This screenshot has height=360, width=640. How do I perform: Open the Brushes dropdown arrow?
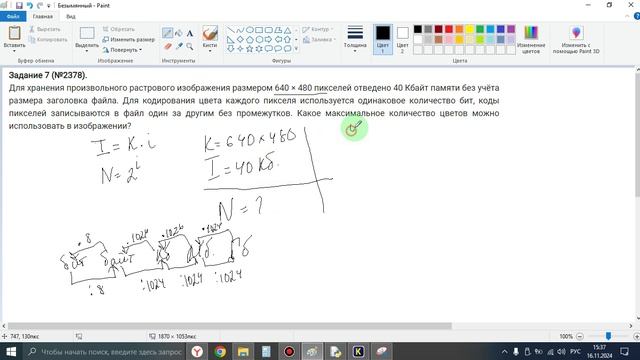click(210, 51)
